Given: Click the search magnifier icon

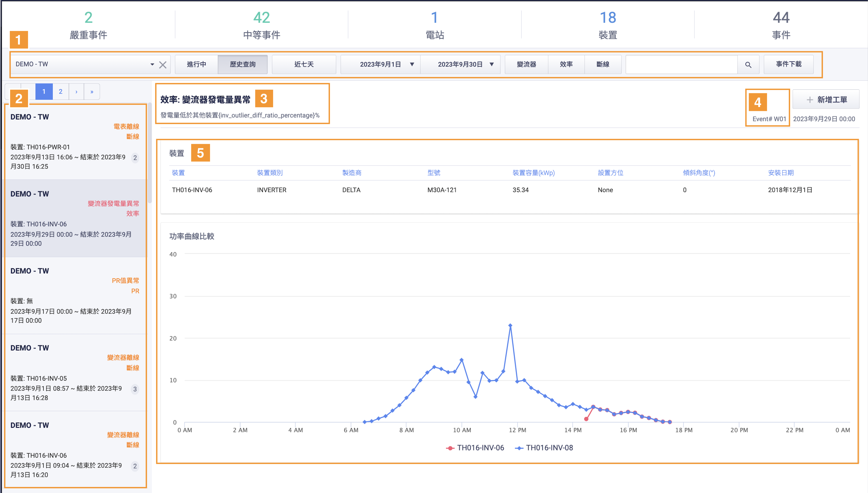Looking at the screenshot, I should [x=748, y=65].
